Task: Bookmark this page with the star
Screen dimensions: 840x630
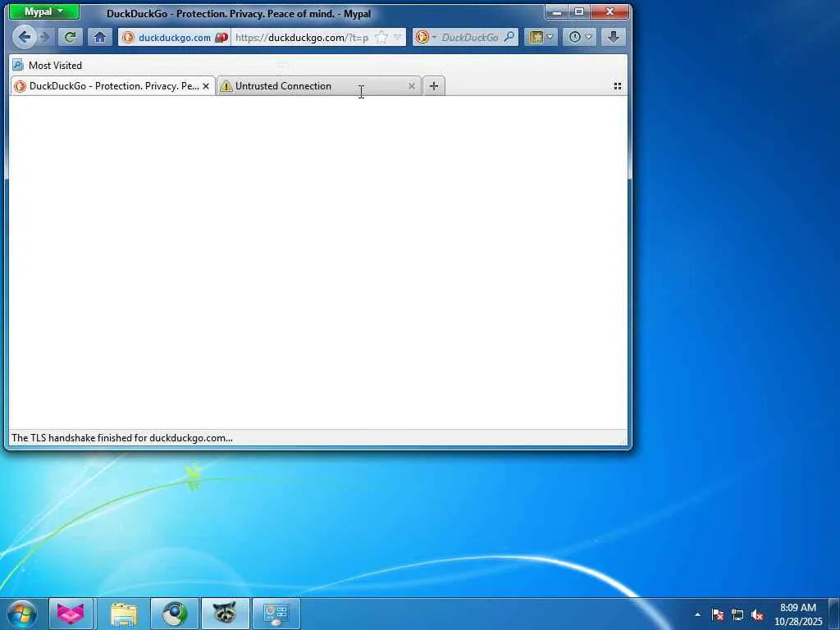Action: (381, 38)
